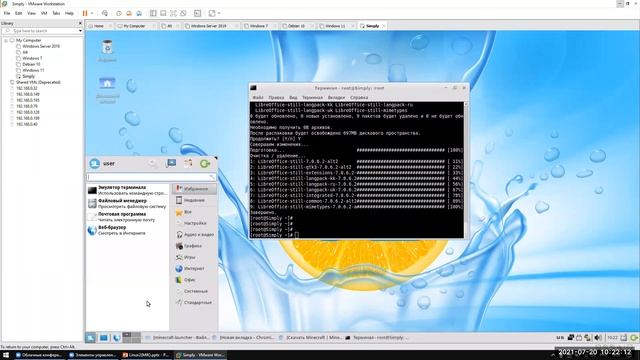Click the stretch guest display toolbar icon
The image size is (640, 360).
(x=212, y=13)
